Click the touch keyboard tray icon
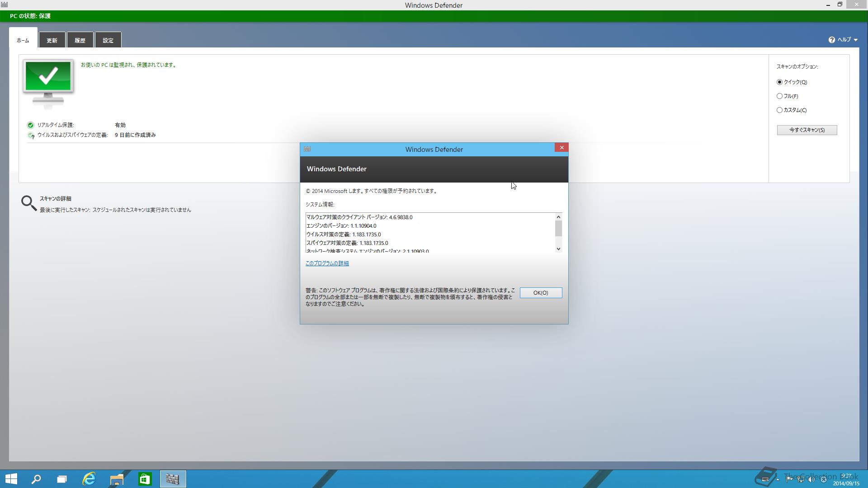This screenshot has width=868, height=488. (765, 479)
